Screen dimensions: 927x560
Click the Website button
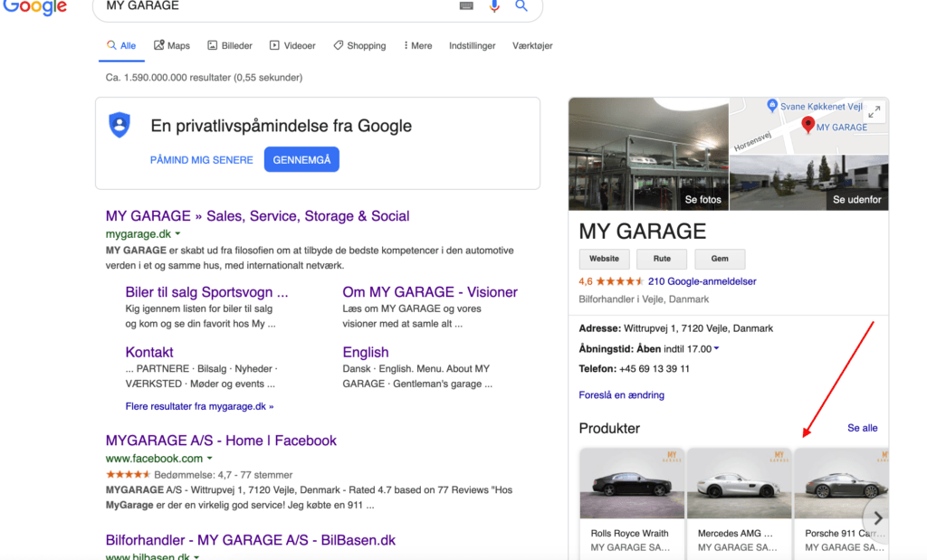click(604, 259)
